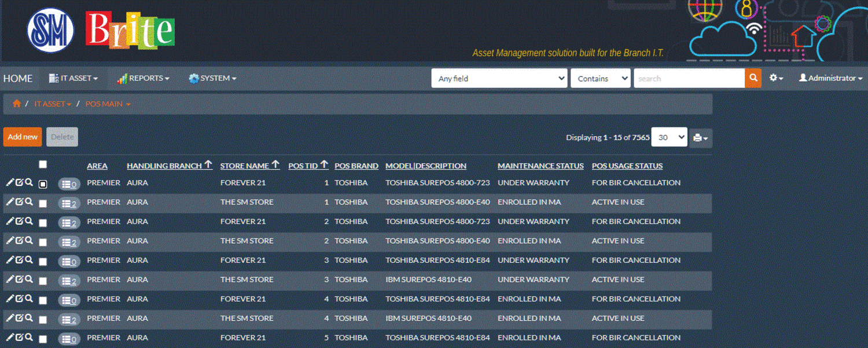The image size is (868, 348).
Task: Open the 'Contains' search operator dropdown
Action: point(600,78)
